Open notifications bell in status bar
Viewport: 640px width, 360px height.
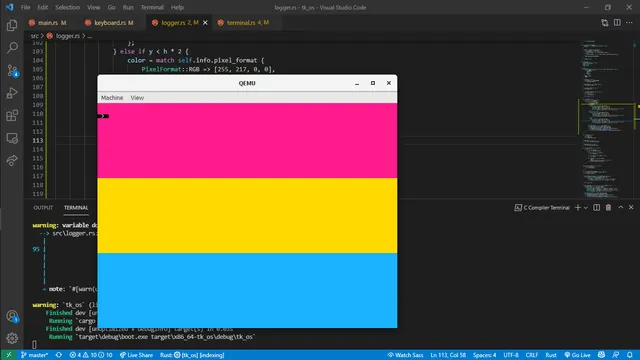[x=630, y=355]
